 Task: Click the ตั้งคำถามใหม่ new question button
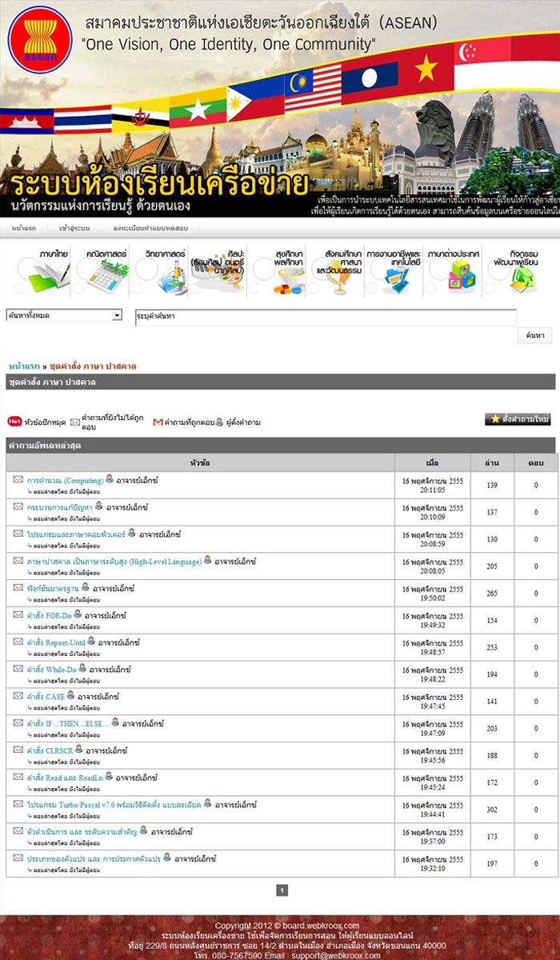(x=518, y=419)
